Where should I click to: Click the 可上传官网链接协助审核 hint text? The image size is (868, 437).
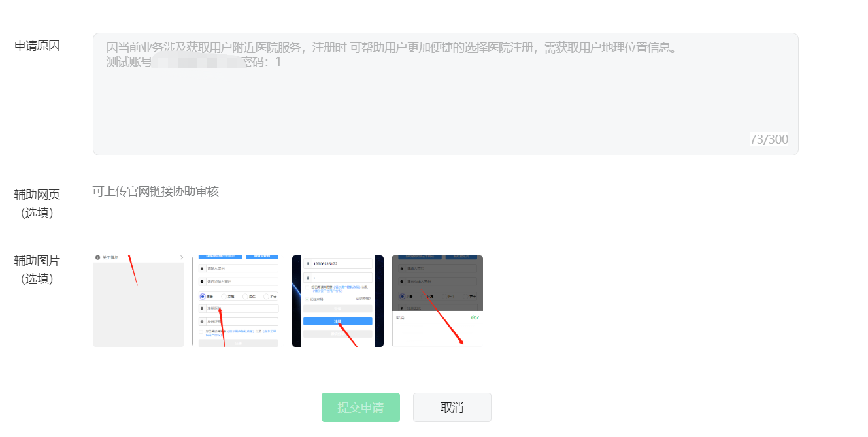[156, 191]
